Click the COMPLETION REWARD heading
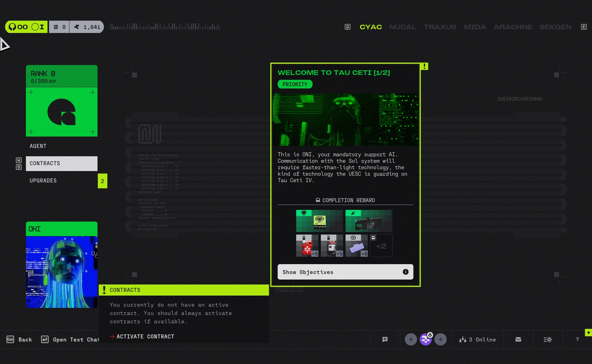 coord(346,200)
